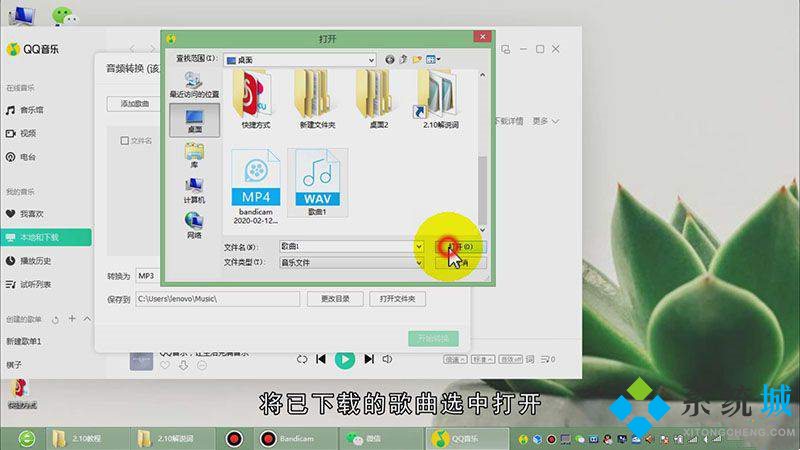Image resolution: width=800 pixels, height=450 pixels.
Task: Like the current song with heart icon
Action: (165, 365)
